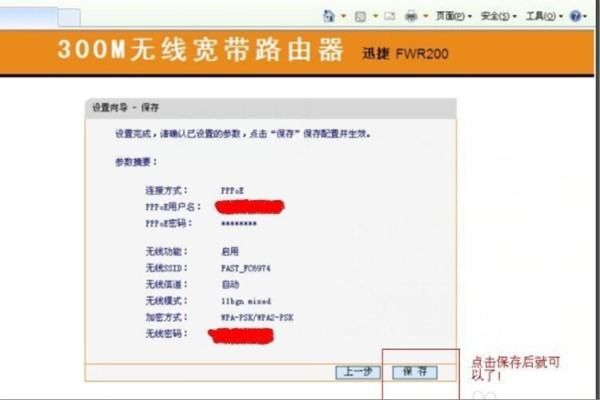Viewport: 600px width, 400px height.
Task: Click the 上一步 button
Action: [358, 372]
